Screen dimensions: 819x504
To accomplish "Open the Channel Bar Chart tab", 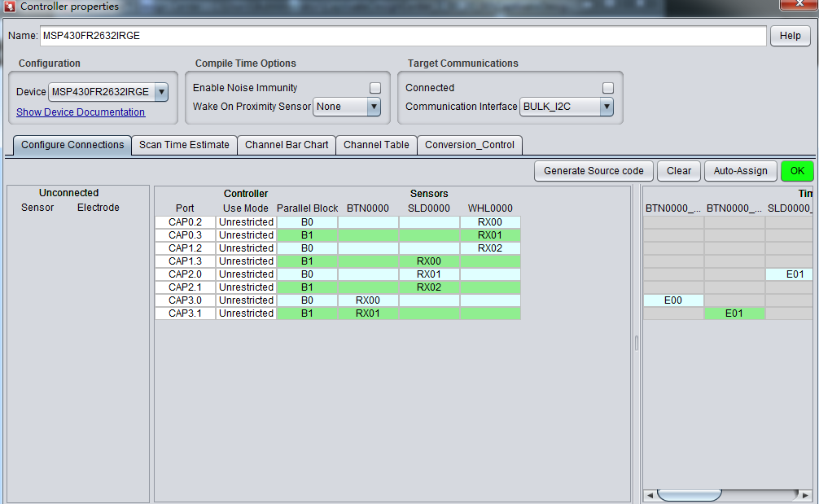I will coord(287,145).
